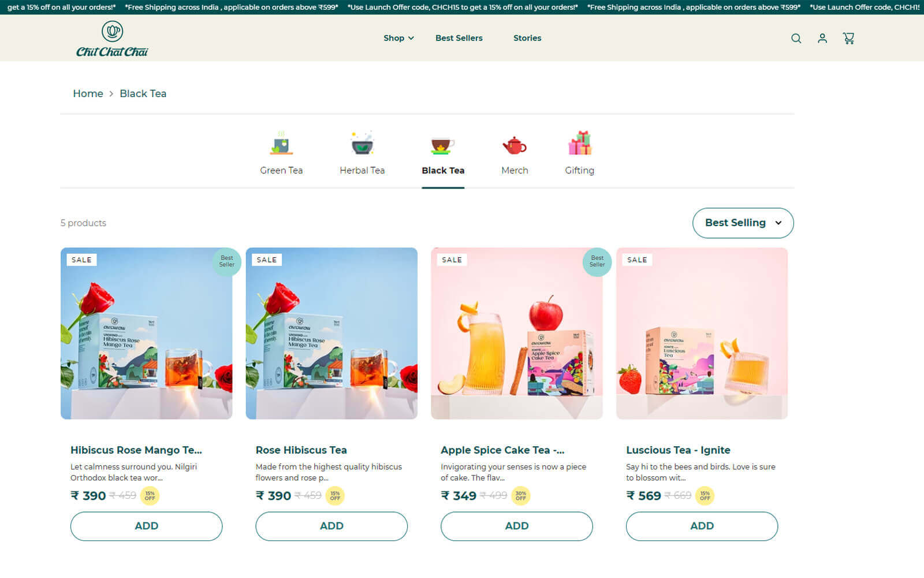
Task: Open the Rose Hibiscus Tea title link
Action: (301, 450)
